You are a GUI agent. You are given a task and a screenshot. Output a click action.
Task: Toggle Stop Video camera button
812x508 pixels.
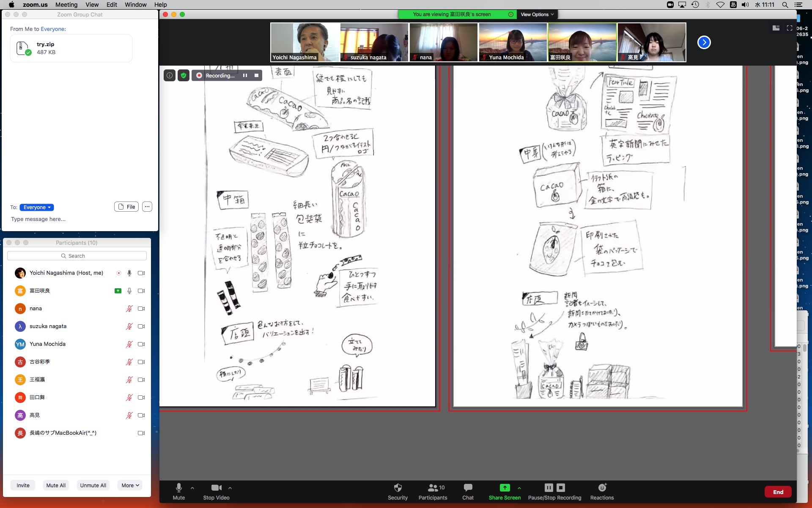click(x=216, y=488)
